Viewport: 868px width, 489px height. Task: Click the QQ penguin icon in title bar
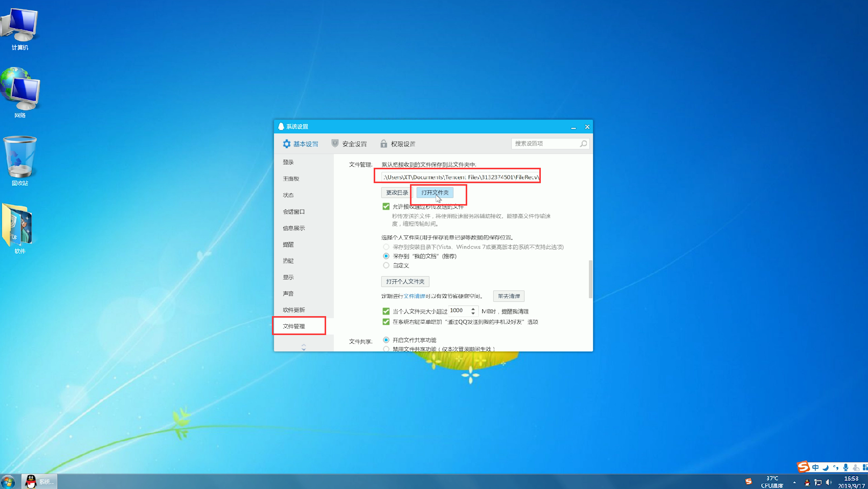coord(281,126)
